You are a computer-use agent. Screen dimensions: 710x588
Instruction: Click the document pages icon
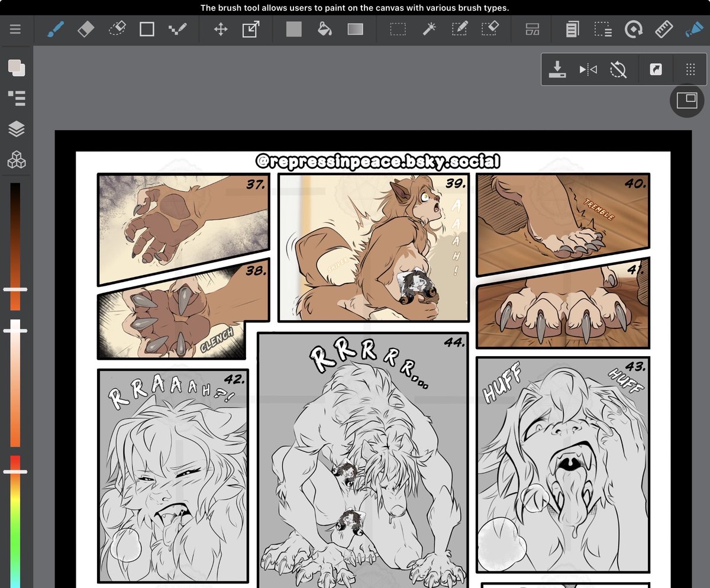click(572, 29)
